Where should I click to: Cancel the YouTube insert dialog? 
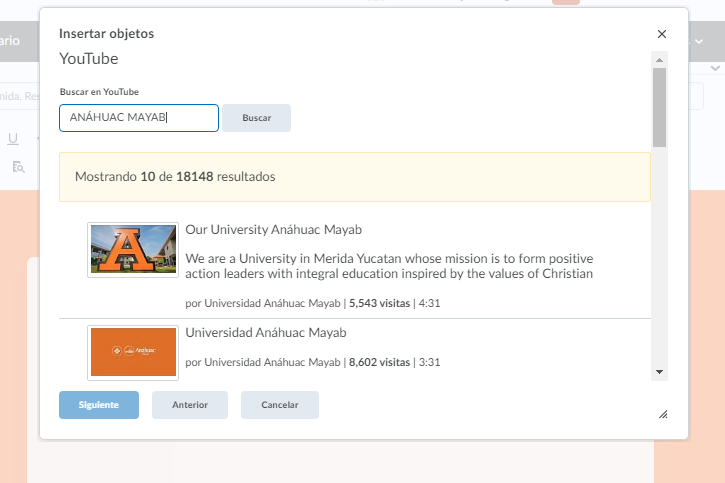[x=280, y=405]
